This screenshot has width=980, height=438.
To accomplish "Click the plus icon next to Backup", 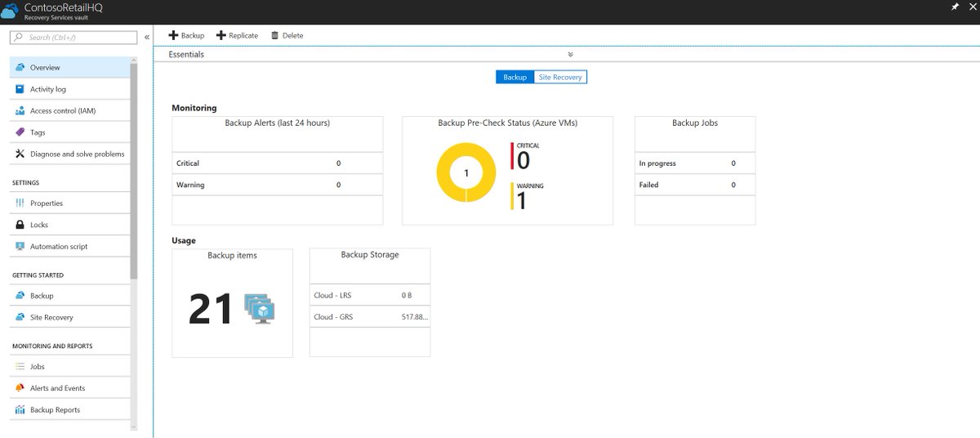I will click(x=173, y=35).
